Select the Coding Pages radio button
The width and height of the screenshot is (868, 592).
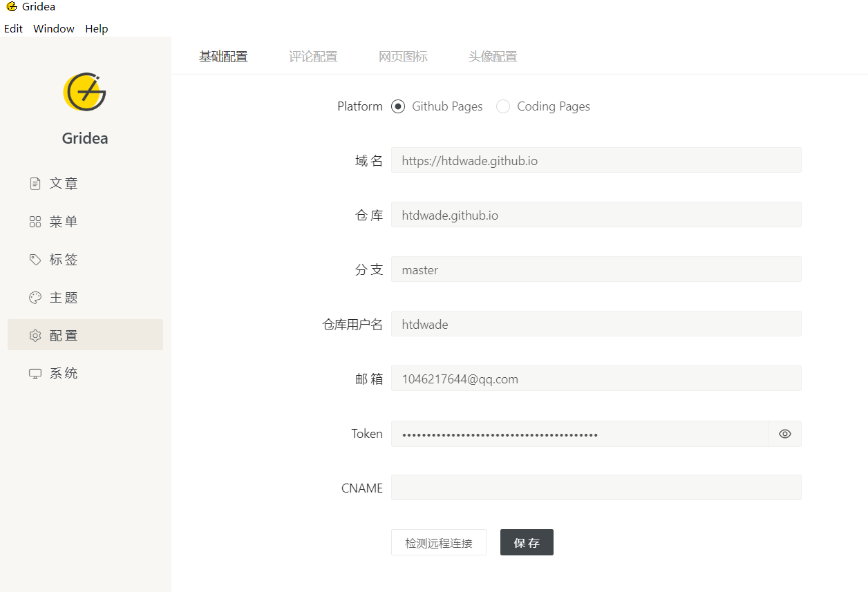pyautogui.click(x=503, y=106)
